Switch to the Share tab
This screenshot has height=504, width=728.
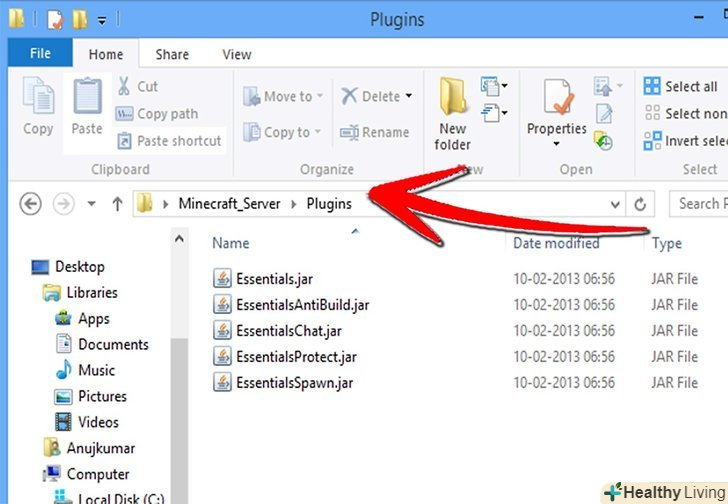(x=172, y=54)
